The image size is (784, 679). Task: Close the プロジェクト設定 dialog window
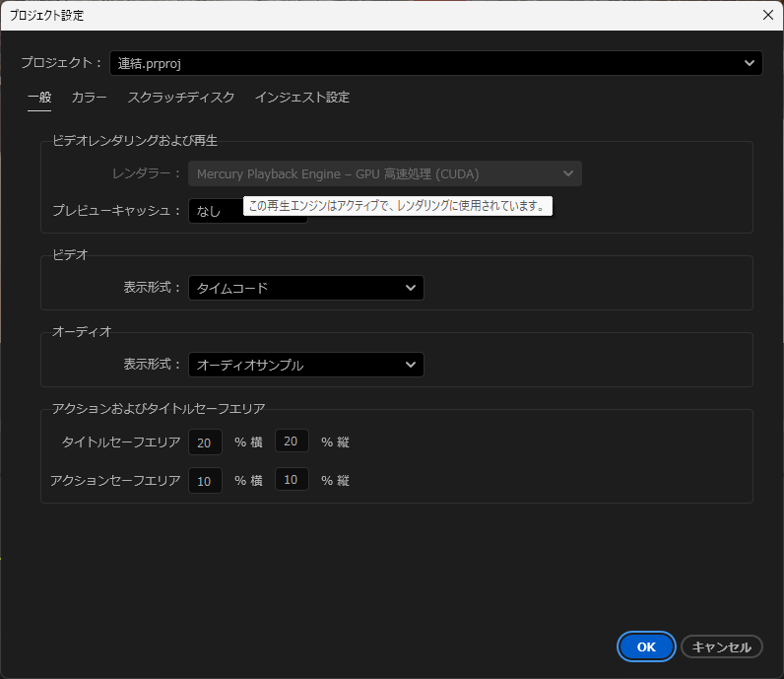(x=768, y=15)
